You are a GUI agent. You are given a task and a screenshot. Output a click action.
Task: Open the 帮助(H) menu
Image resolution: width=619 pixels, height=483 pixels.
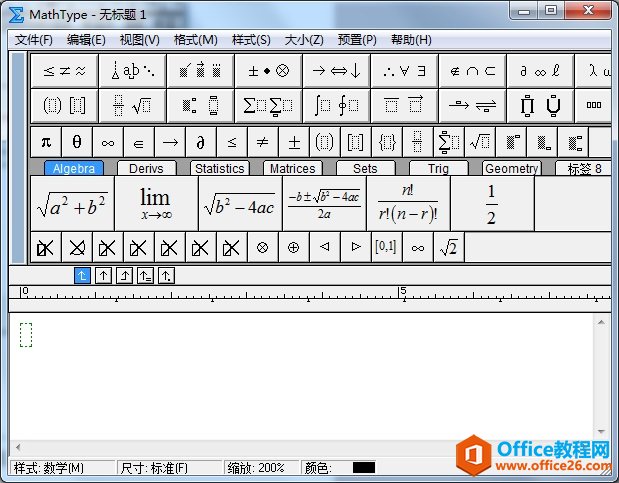coord(411,40)
